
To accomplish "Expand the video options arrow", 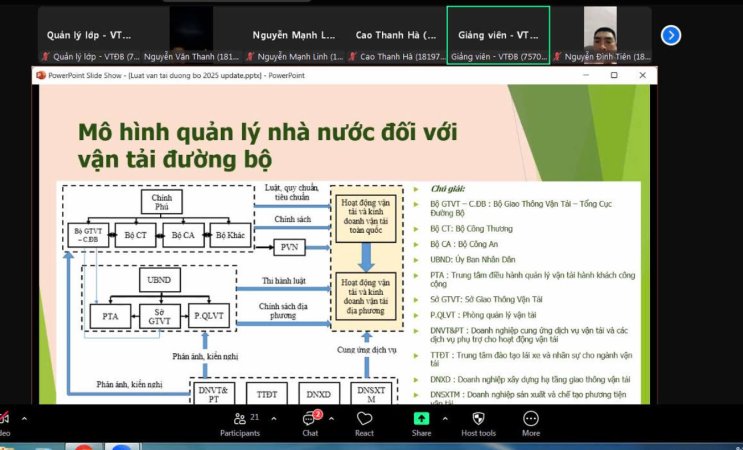I will point(24,419).
